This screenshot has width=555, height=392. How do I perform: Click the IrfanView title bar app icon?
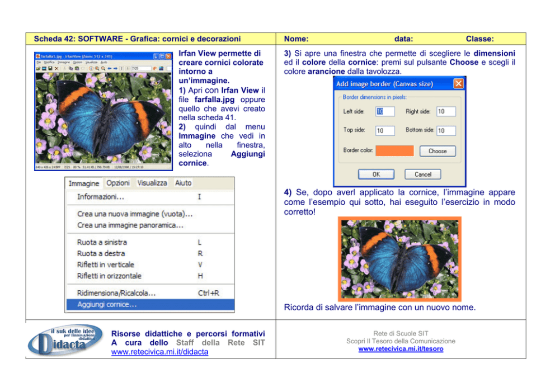coord(38,56)
